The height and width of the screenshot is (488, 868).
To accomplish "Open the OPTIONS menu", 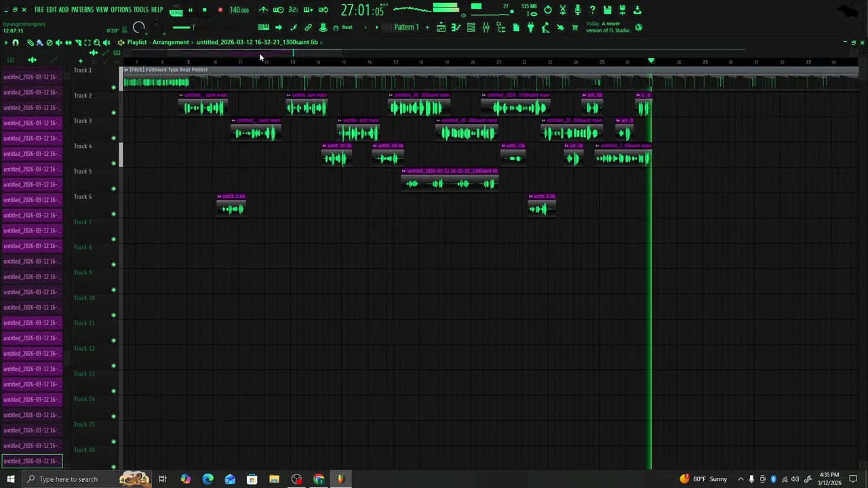I will click(x=121, y=10).
